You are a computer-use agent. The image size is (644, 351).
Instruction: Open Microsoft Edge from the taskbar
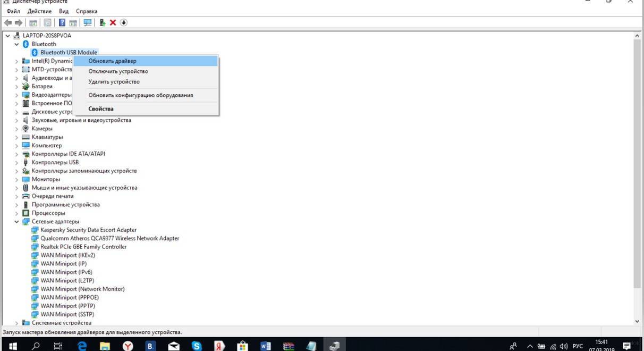tap(82, 346)
